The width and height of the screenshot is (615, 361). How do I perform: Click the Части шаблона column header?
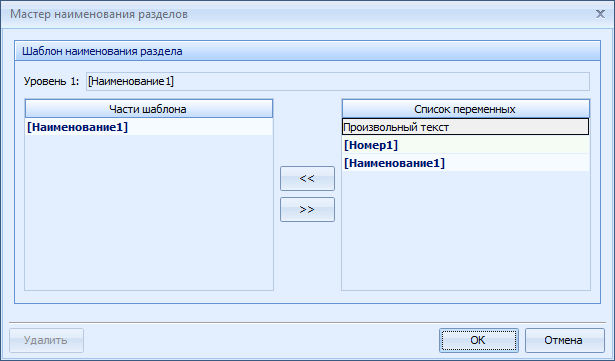point(149,109)
